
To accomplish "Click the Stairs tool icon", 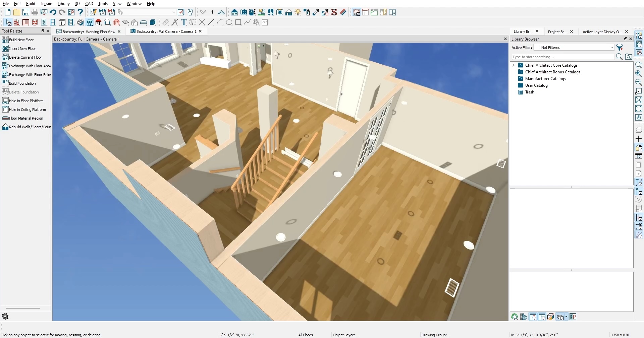I will tap(80, 22).
